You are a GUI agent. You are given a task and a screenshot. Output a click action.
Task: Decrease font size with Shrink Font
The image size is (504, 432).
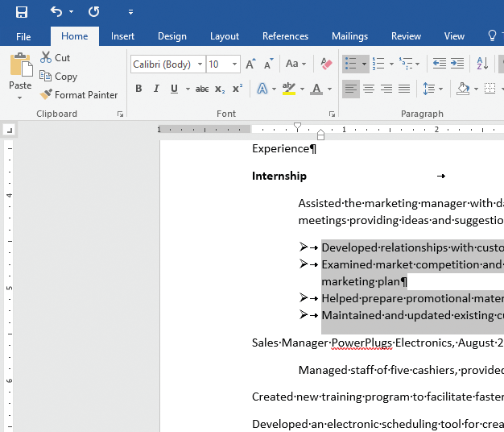pyautogui.click(x=268, y=64)
